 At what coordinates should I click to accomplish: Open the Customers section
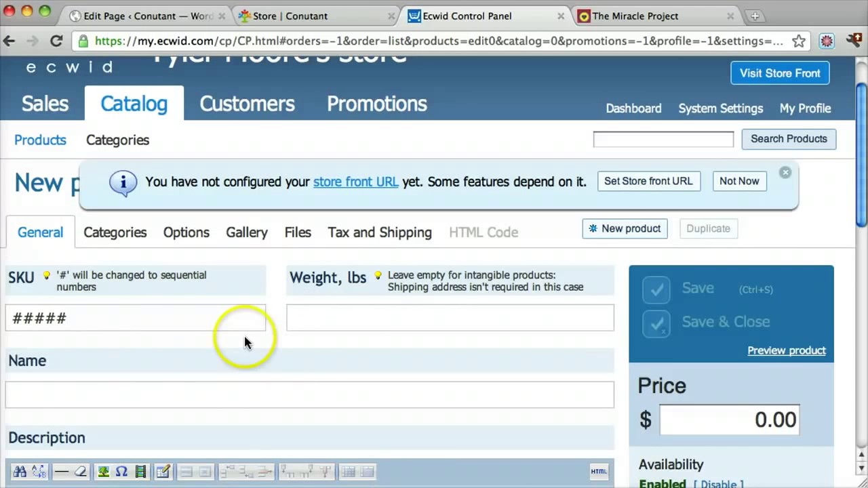tap(247, 104)
